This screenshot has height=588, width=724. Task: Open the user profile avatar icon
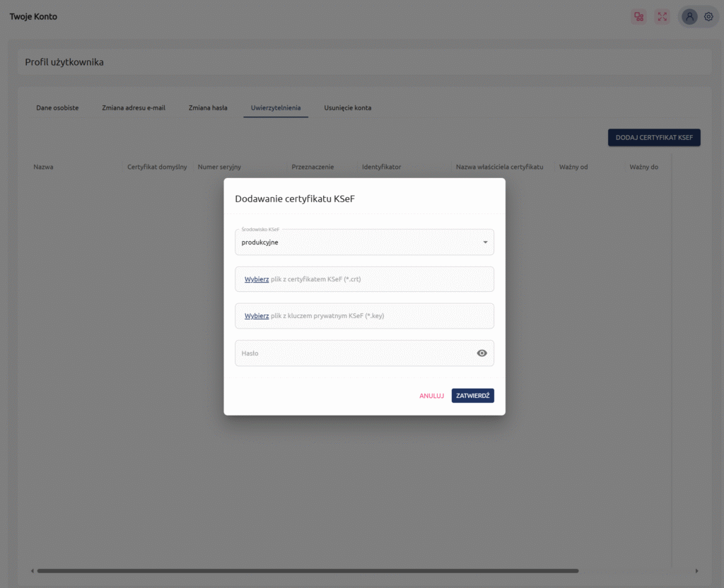click(x=689, y=17)
